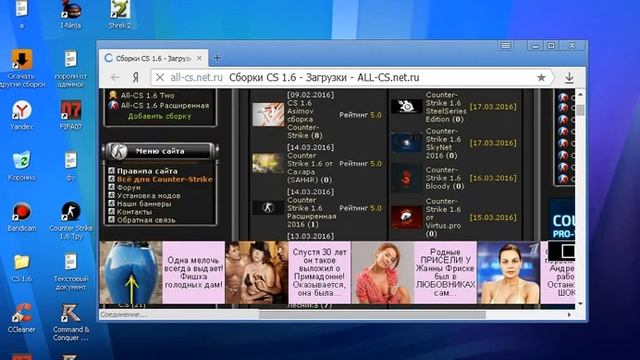Click the browser back arrow

115,77
